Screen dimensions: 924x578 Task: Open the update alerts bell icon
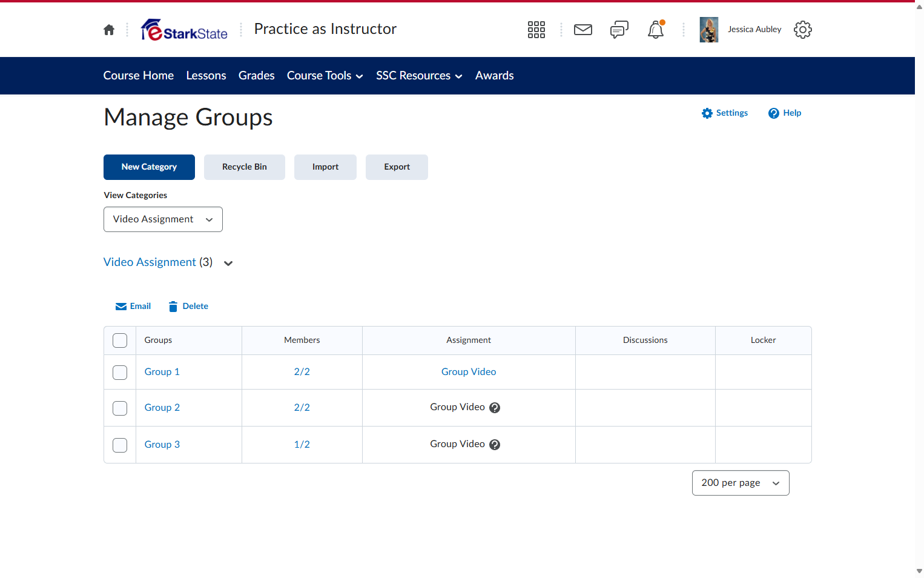(x=656, y=30)
